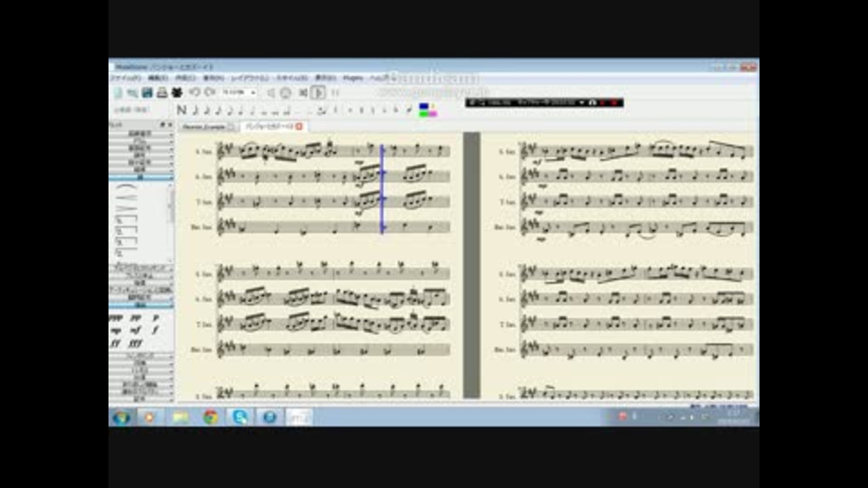Screen dimensions: 868x488
Task: Pick the fff dynamic marking
Action: 136,343
